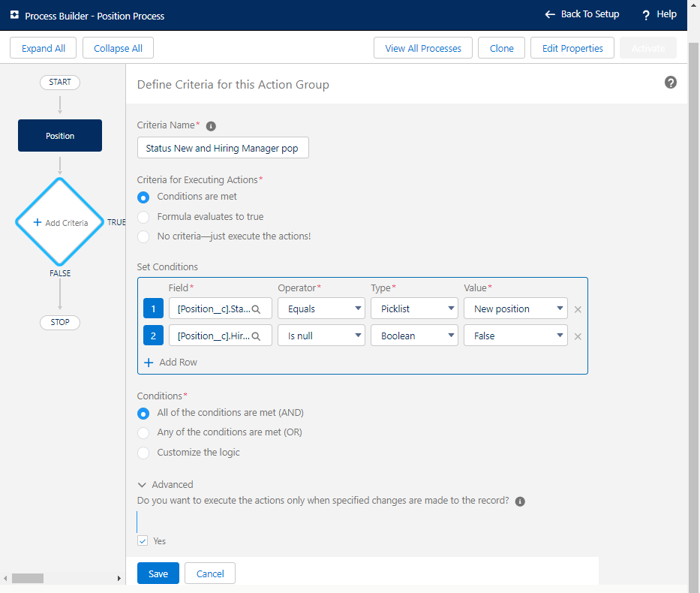The image size is (700, 593).
Task: Select Formula evaluates to true option
Action: (x=143, y=217)
